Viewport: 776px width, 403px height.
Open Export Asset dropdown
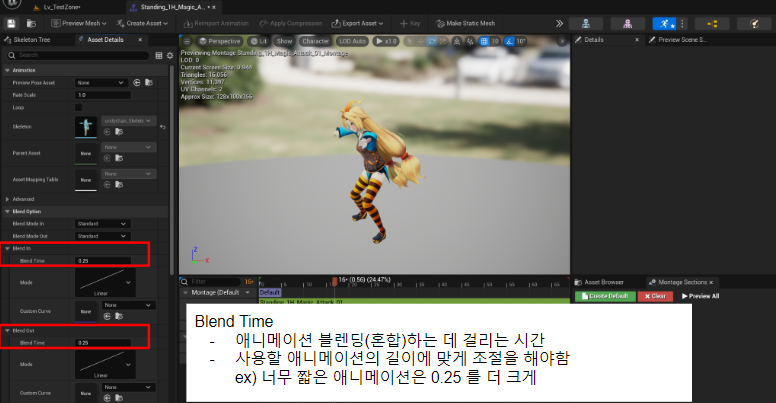(x=357, y=23)
